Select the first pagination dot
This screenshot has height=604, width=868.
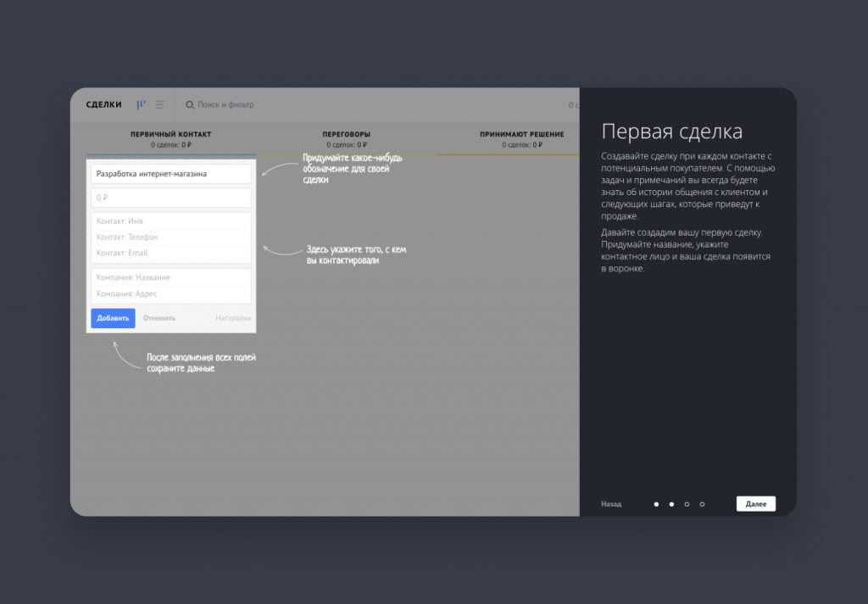coord(657,503)
